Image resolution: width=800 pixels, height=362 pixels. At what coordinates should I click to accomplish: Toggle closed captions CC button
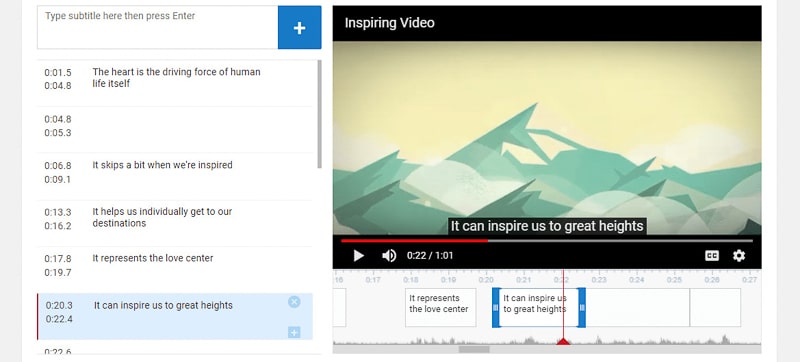pos(712,255)
